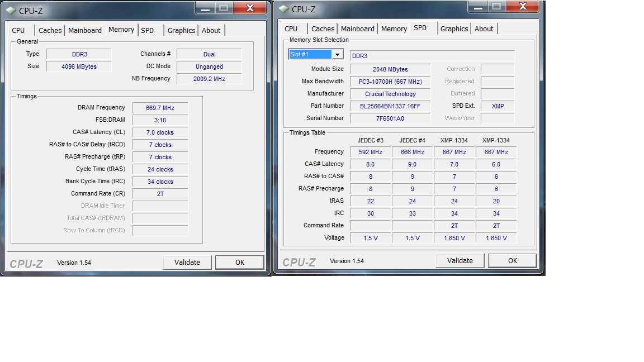Click the JEDEC #4 column header
Image resolution: width=644 pixels, height=362 pixels.
(413, 140)
